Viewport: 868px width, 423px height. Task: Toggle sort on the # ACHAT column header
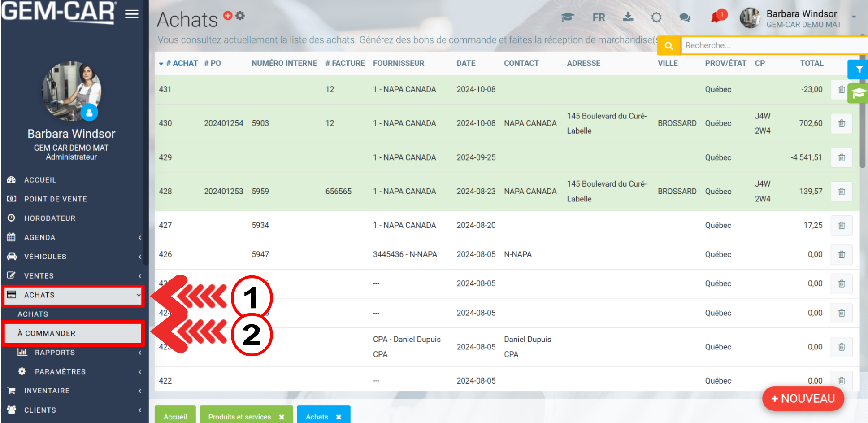(182, 63)
